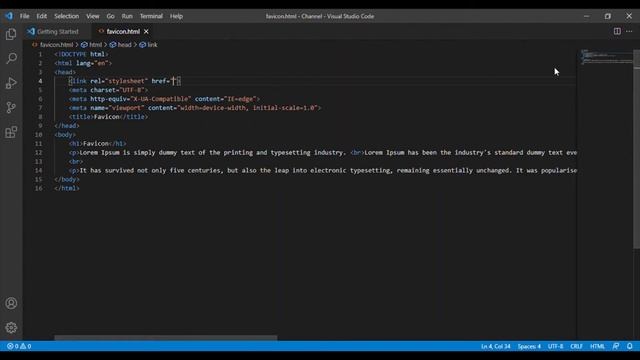Open the View menu
Screen dimensions: 640x360
click(x=93, y=16)
